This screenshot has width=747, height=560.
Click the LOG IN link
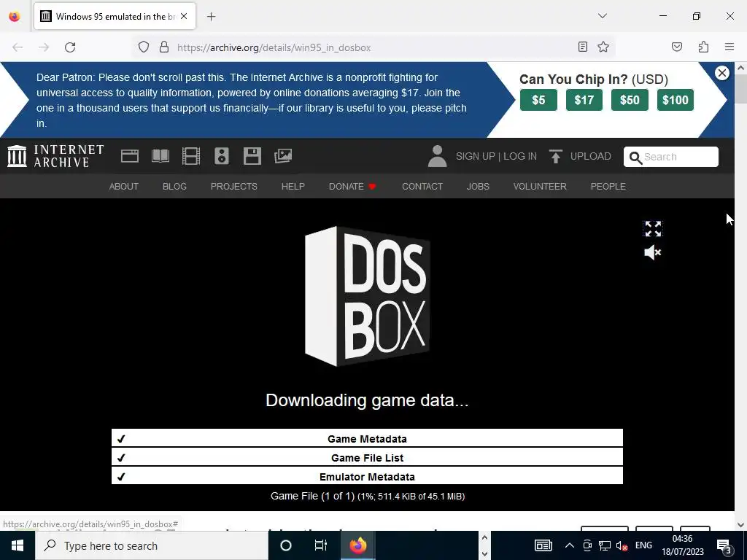[x=520, y=157]
